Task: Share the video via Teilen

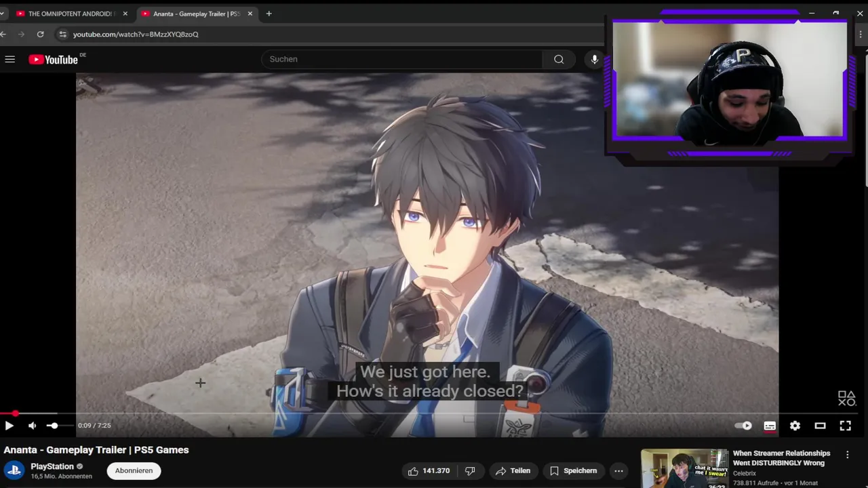Action: (x=513, y=470)
